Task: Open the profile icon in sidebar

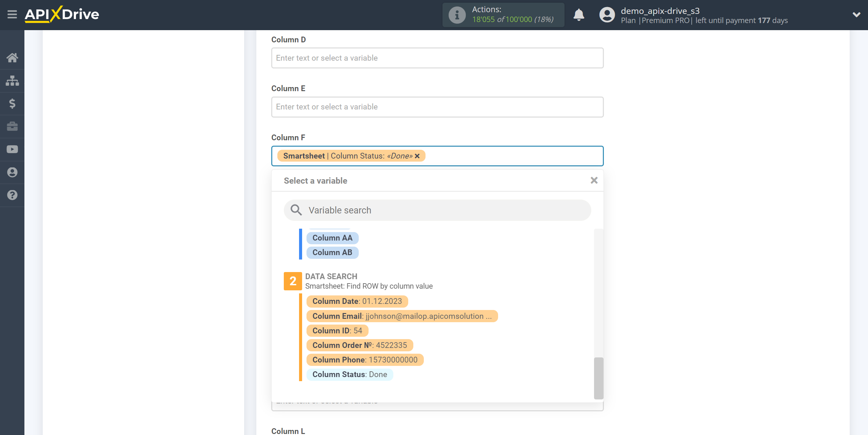Action: coord(12,172)
